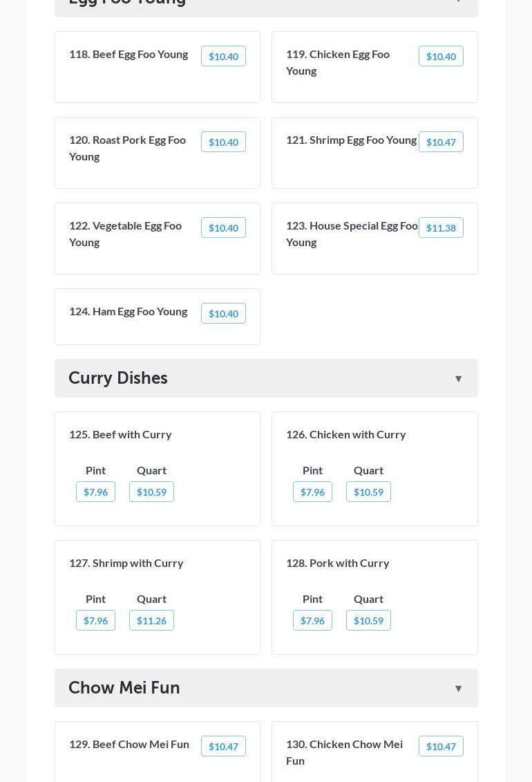Select Pint price for Pork with Curry
The height and width of the screenshot is (782, 532).
click(x=312, y=620)
